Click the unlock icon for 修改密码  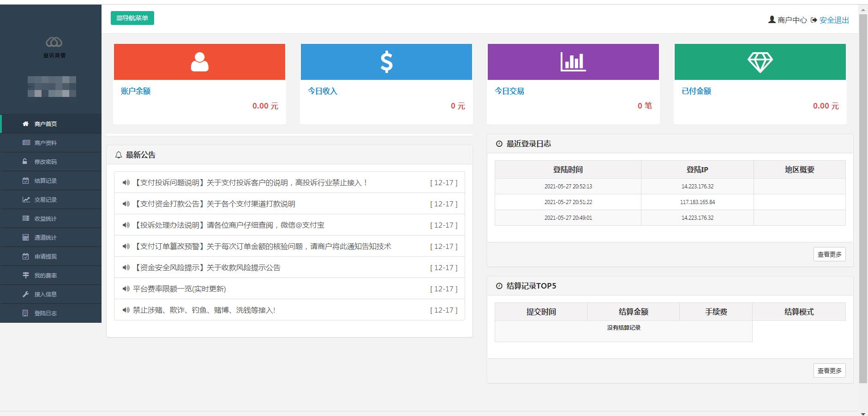click(x=25, y=162)
